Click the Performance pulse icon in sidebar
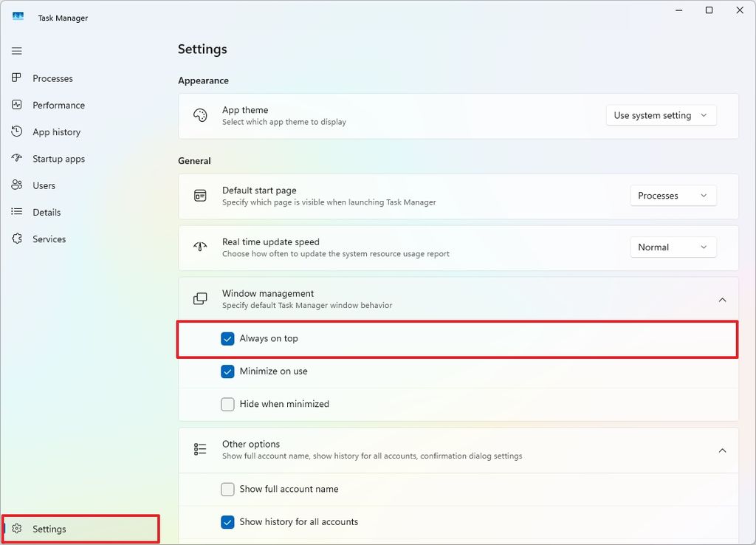756x545 pixels. pos(17,105)
